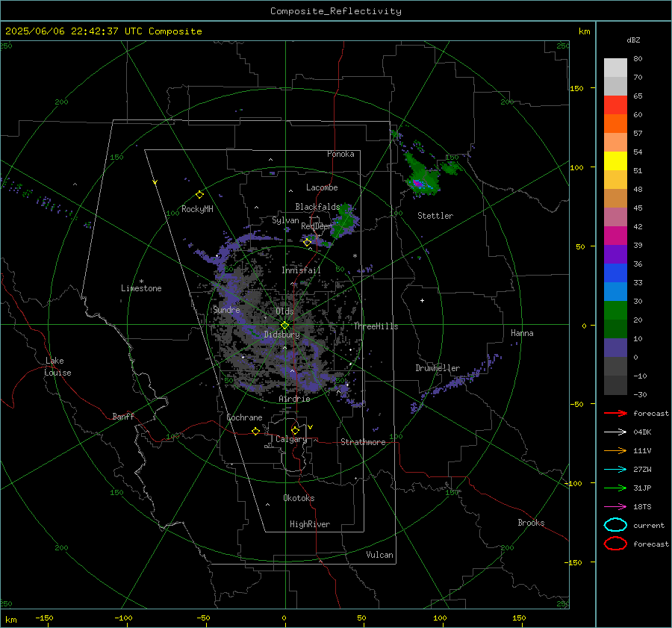Viewport: 672px width, 628px height.
Task: Select the Drumheller label
Action: (438, 368)
